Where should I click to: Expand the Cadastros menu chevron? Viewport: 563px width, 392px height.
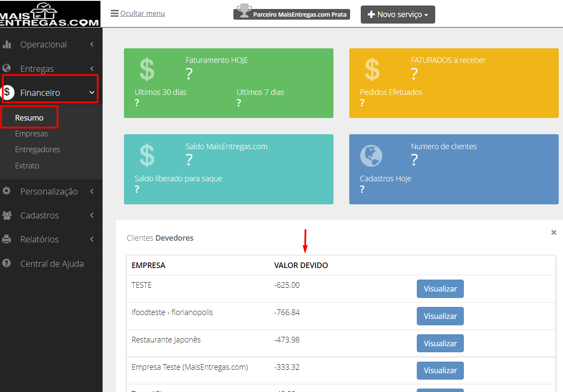click(92, 215)
